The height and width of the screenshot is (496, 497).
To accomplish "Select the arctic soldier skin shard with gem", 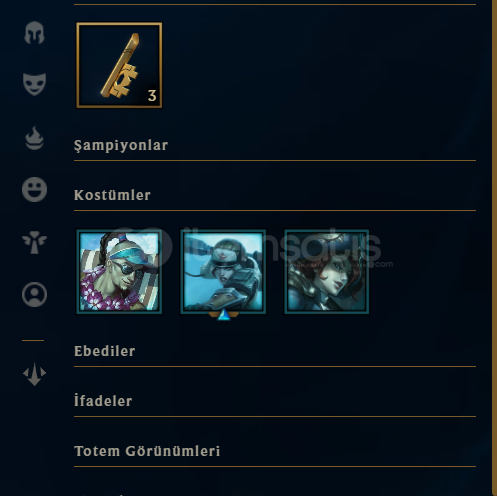I will [x=223, y=271].
